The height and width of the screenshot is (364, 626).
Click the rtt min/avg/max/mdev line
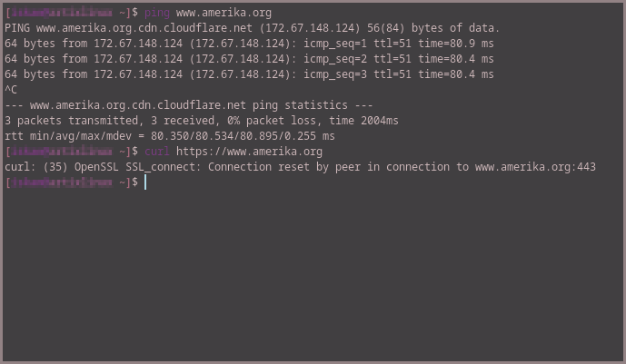point(170,136)
